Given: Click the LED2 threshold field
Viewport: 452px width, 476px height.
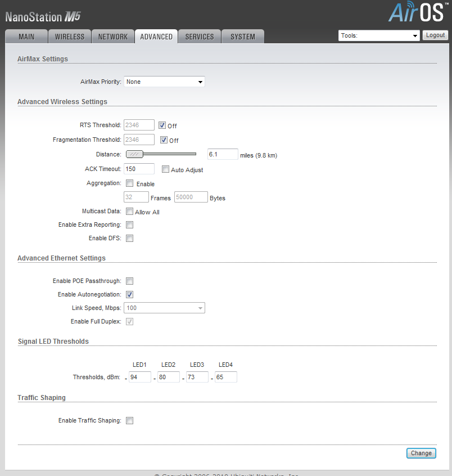Looking at the screenshot, I should [168, 377].
